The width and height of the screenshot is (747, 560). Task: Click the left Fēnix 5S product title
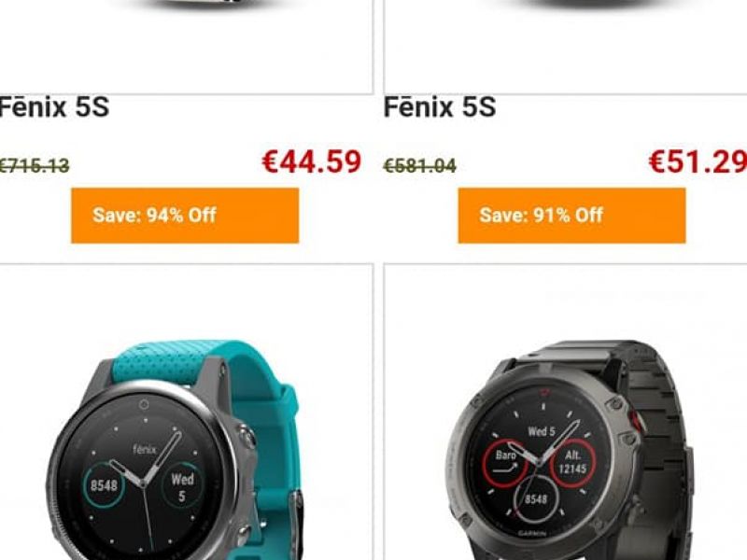click(54, 106)
